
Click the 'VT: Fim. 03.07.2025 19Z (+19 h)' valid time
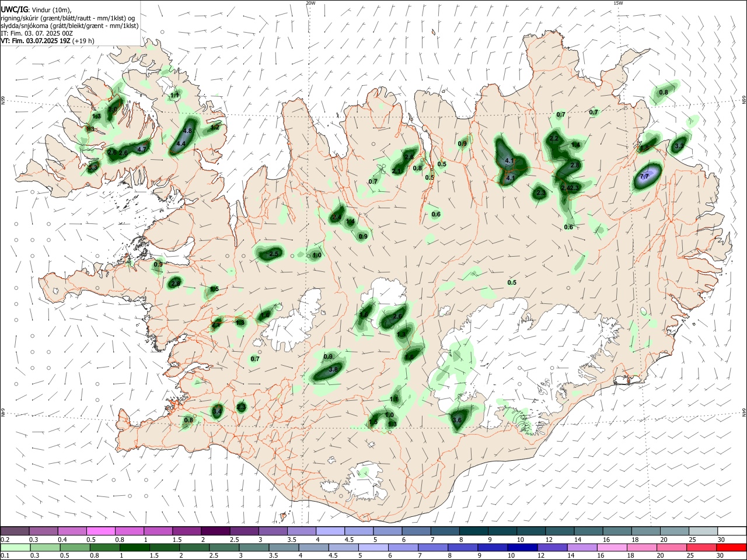(47, 41)
